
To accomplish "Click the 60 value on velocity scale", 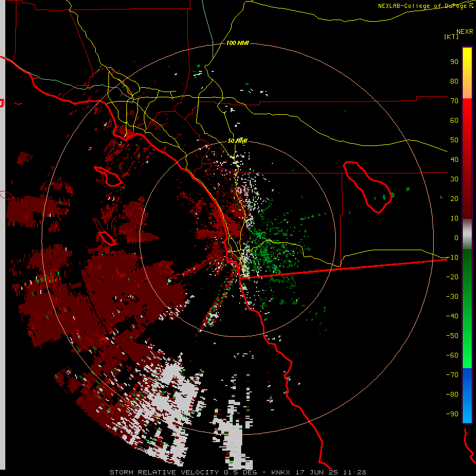I will click(454, 120).
